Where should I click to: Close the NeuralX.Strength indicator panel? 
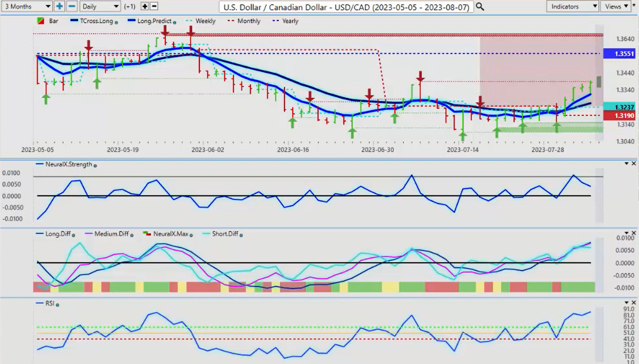click(x=634, y=164)
